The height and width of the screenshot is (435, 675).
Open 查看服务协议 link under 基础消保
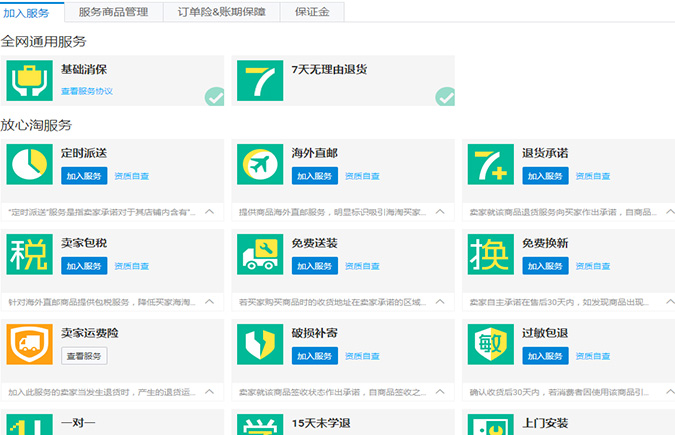coord(87,91)
